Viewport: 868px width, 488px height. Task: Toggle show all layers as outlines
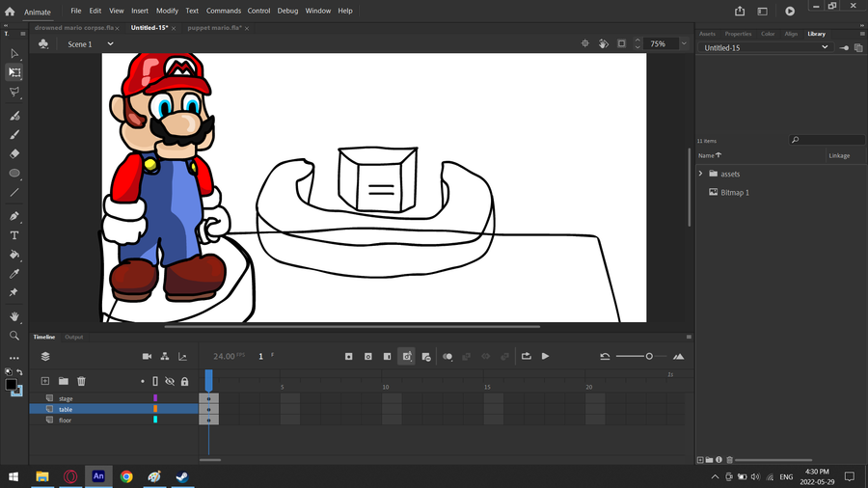[155, 381]
